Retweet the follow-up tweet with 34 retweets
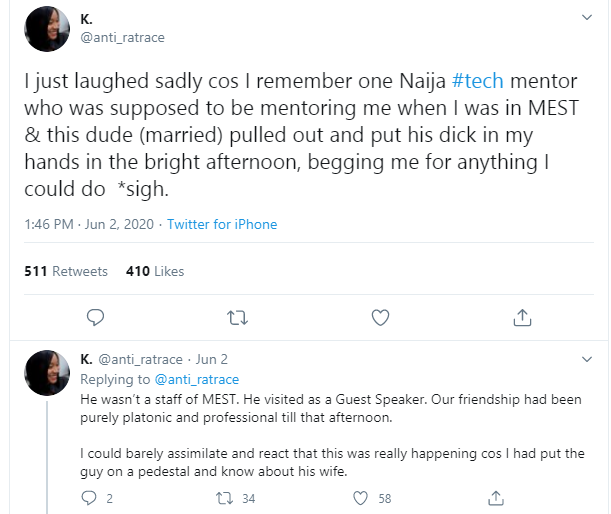Viewport: 611px width, 514px height. pos(224,497)
